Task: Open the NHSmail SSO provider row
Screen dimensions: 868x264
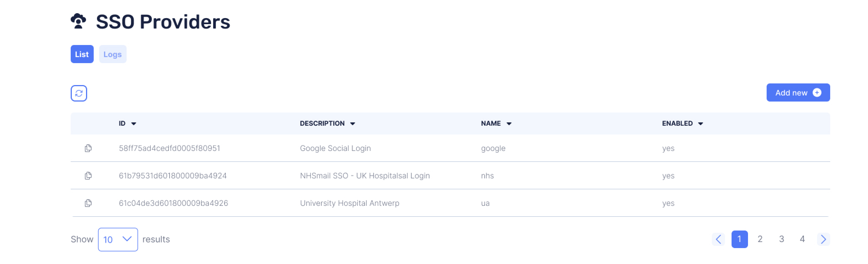Action: (365, 176)
